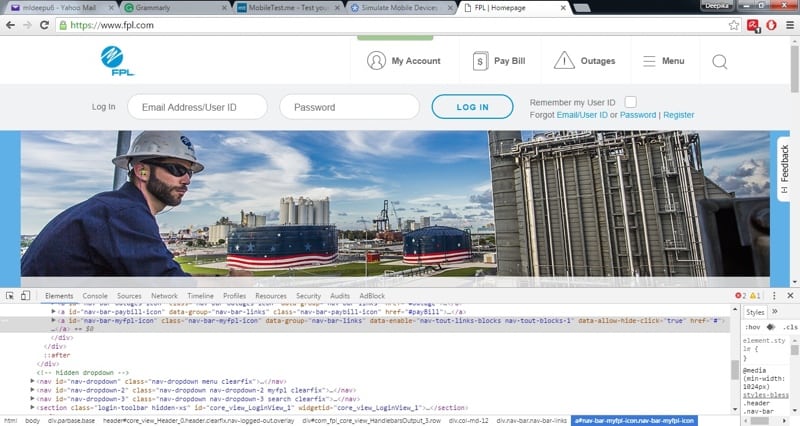Bookmark this page with the star icon
The image size is (800, 426).
pyautogui.click(x=734, y=24)
